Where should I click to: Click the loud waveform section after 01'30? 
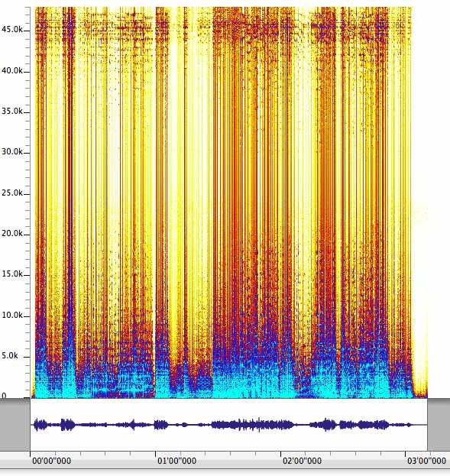(x=253, y=425)
